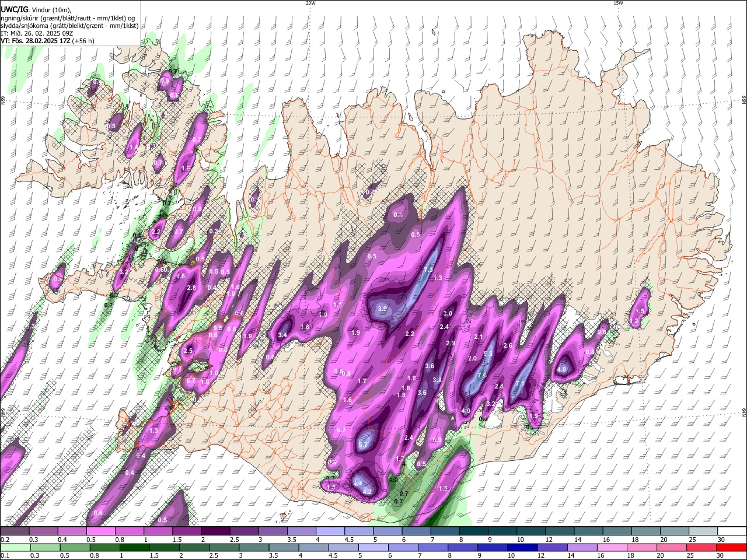Screen dimensions: 747x560
Task: Click the dark teal swatch between 10 and 12 on top legend row
Action: 530,531
